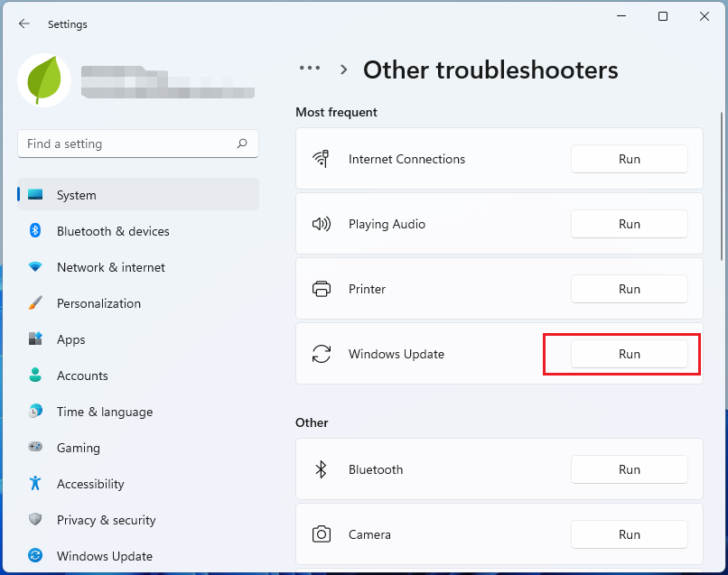
Task: Click the Bluetooth symbol in troubleshooter list
Action: click(x=322, y=469)
